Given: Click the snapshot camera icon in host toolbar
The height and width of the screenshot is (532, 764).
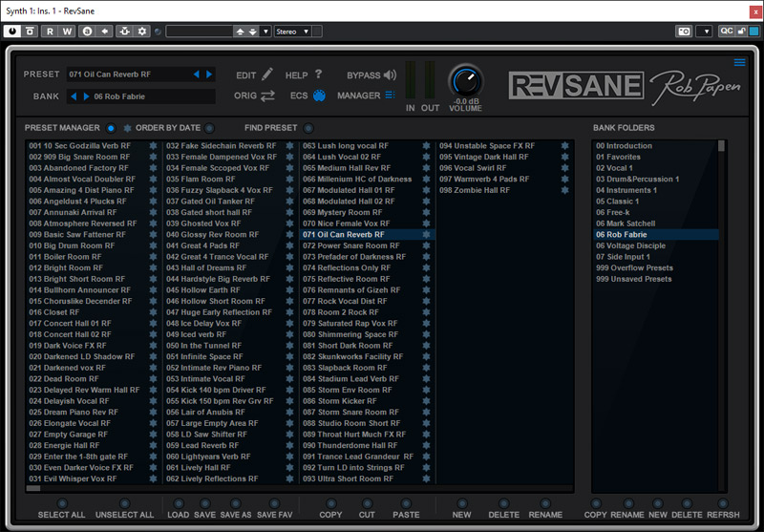Looking at the screenshot, I should pyautogui.click(x=684, y=32).
